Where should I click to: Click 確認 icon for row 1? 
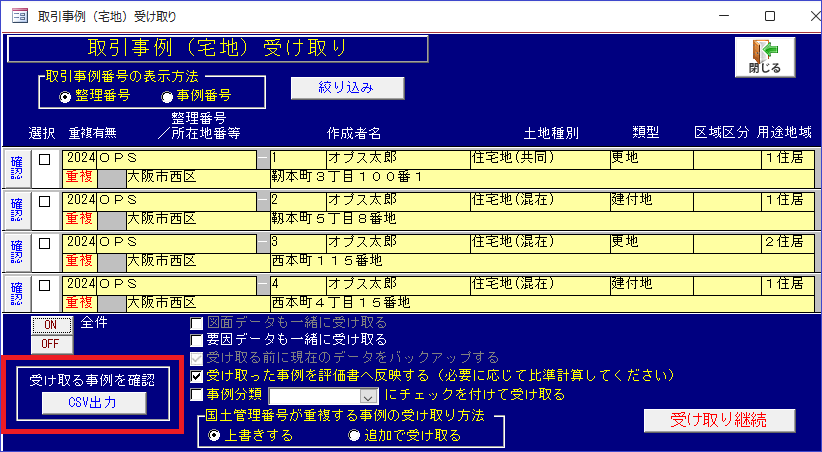(16, 167)
